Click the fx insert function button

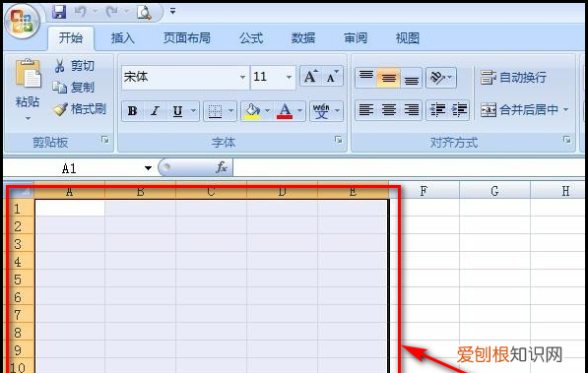(222, 167)
